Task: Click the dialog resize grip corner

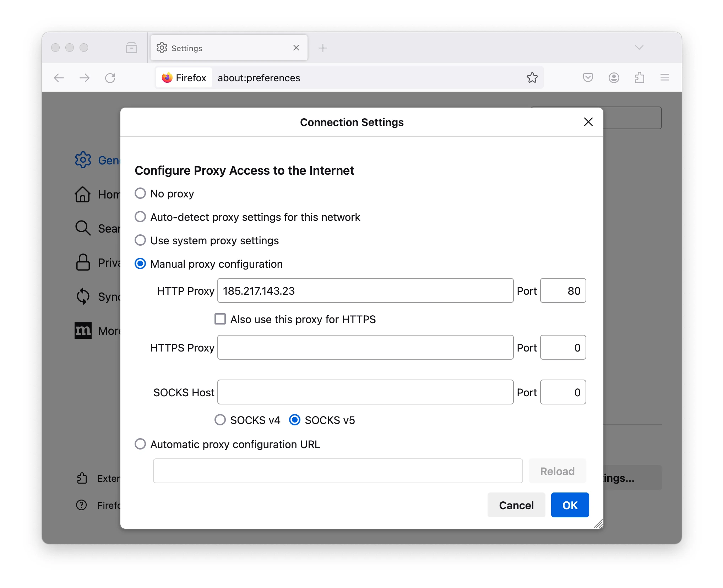Action: (x=598, y=524)
